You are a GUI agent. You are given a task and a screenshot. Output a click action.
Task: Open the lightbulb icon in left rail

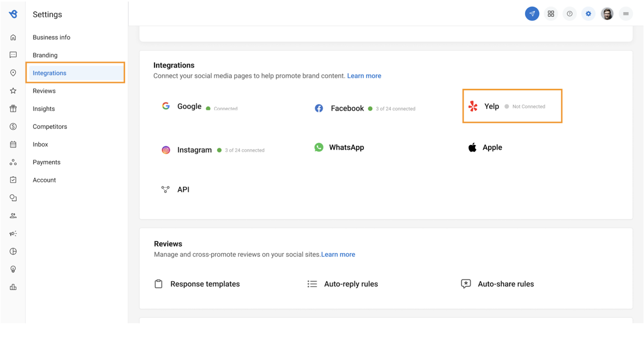[x=13, y=269]
